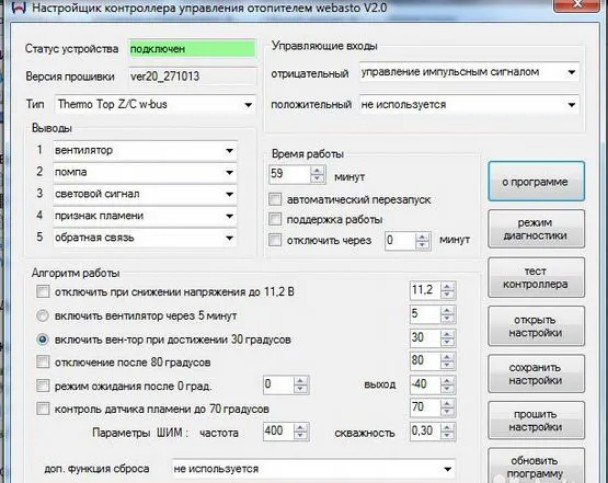Increase 70 degrees flame sensor spinner
Image resolution: width=608 pixels, height=483 pixels.
click(x=447, y=404)
